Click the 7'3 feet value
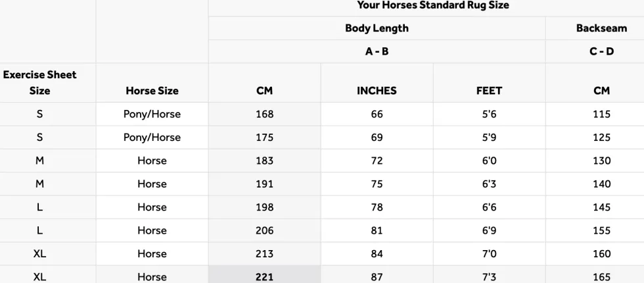This screenshot has height=283, width=644. tap(489, 277)
